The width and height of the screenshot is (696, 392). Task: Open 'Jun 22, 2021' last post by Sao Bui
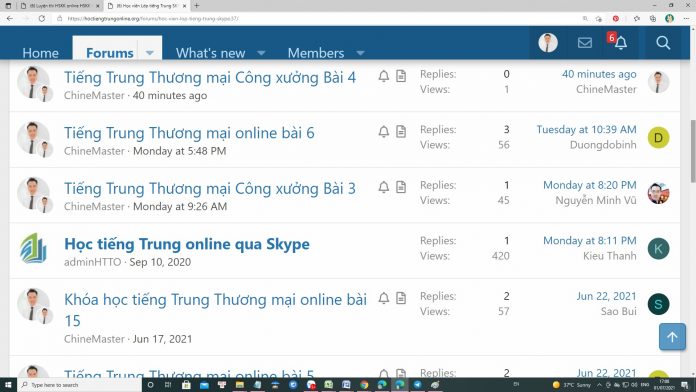point(606,296)
